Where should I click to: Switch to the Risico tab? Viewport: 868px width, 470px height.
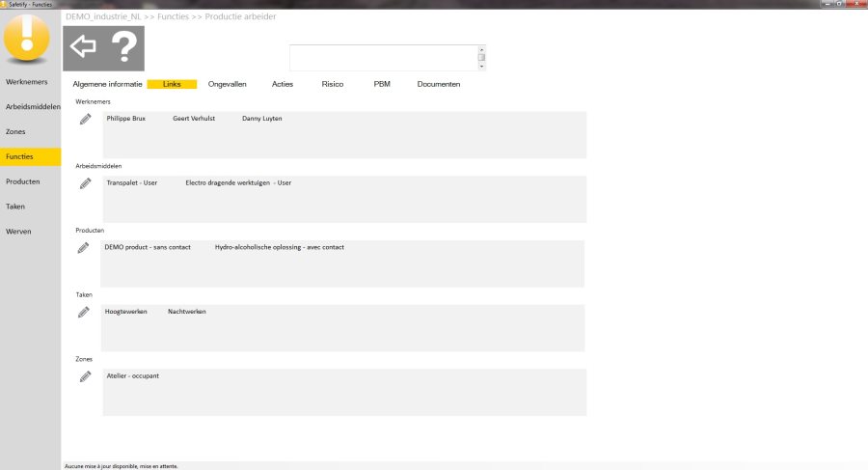(x=332, y=84)
